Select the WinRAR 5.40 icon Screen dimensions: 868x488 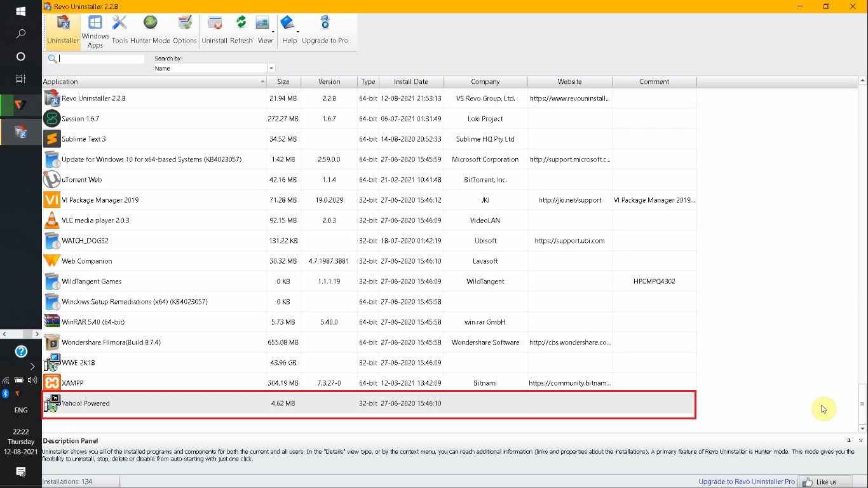tap(51, 322)
